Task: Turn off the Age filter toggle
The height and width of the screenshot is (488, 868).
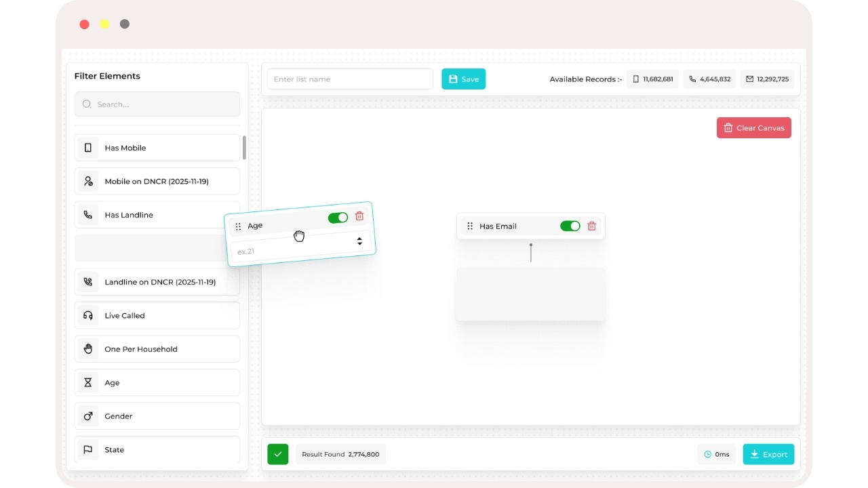Action: 338,218
